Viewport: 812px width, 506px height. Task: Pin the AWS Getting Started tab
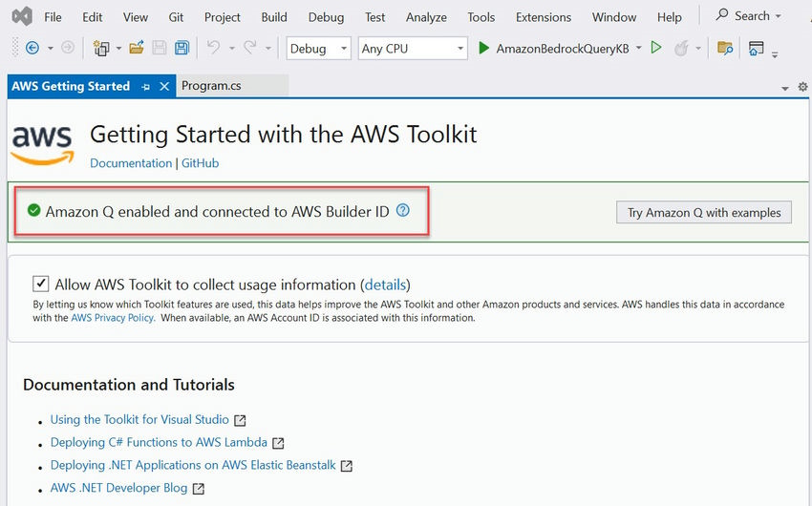click(x=145, y=87)
